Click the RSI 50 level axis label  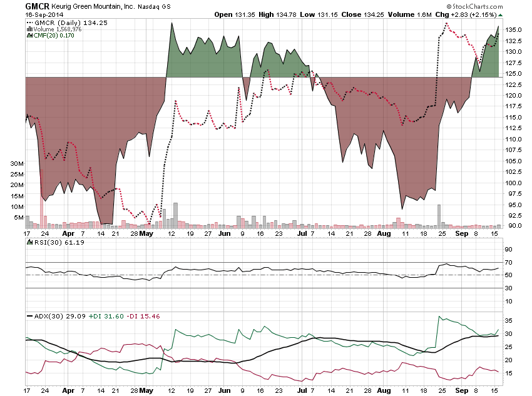pyautogui.click(x=508, y=275)
